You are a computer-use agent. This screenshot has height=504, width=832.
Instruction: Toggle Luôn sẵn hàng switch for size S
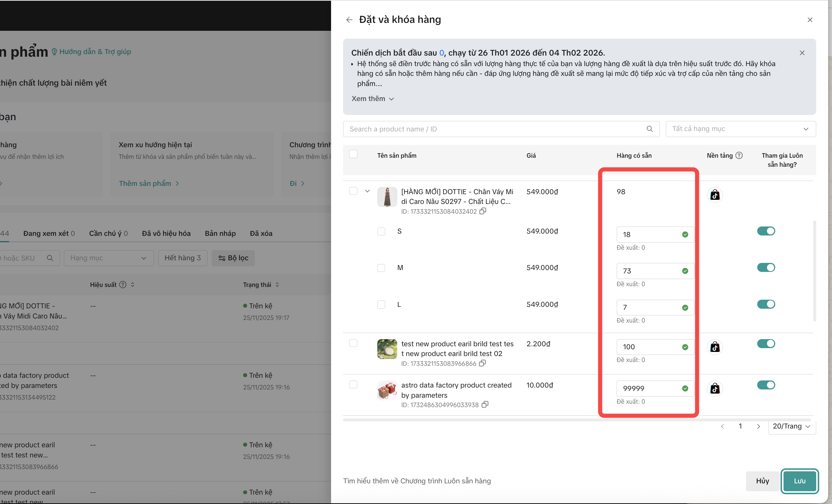766,231
